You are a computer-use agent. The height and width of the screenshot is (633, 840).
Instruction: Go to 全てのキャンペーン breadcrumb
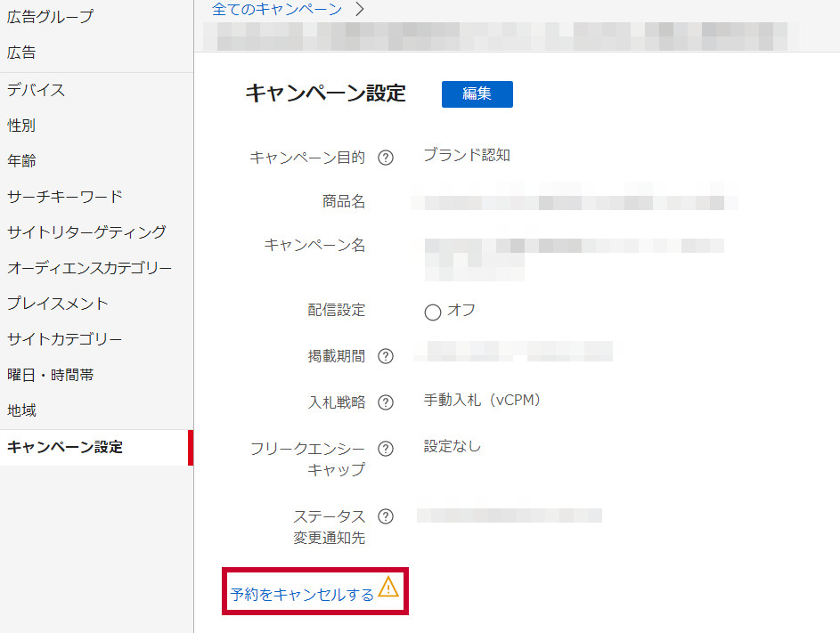(276, 9)
